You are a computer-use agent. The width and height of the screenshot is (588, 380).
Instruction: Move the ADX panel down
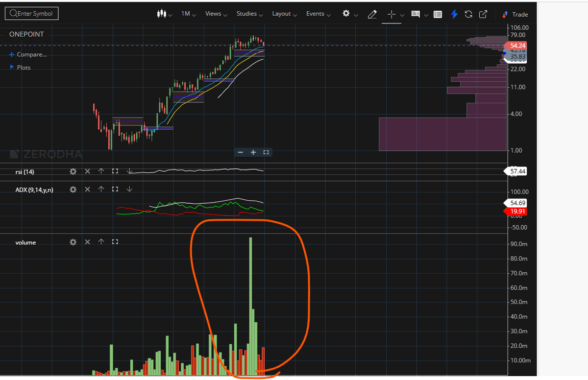[129, 189]
